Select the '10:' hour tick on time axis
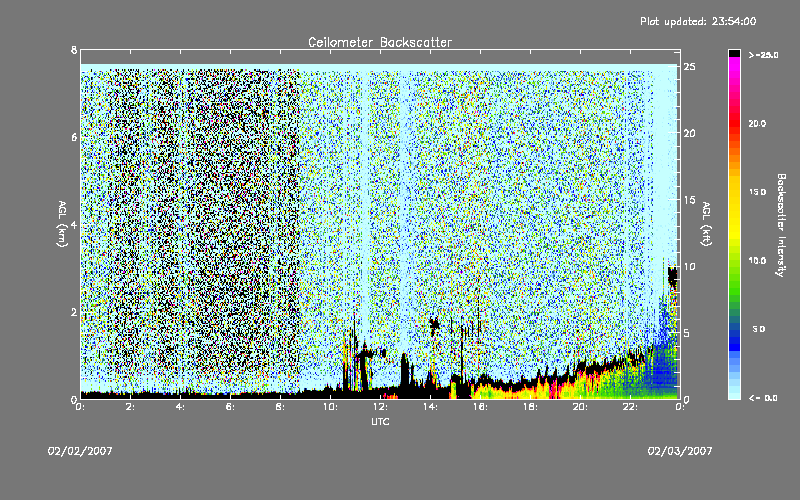The image size is (800, 500). click(x=330, y=407)
